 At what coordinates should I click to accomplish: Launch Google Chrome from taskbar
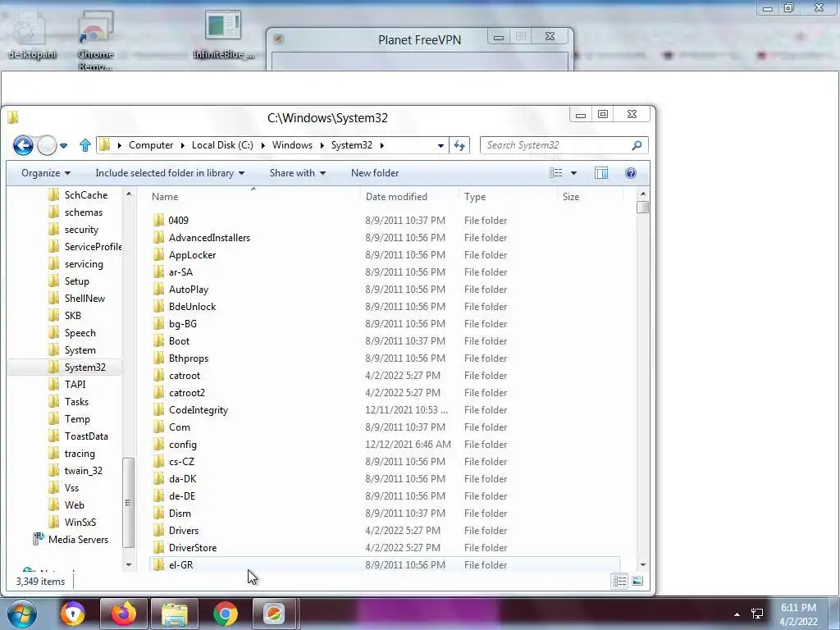point(226,614)
